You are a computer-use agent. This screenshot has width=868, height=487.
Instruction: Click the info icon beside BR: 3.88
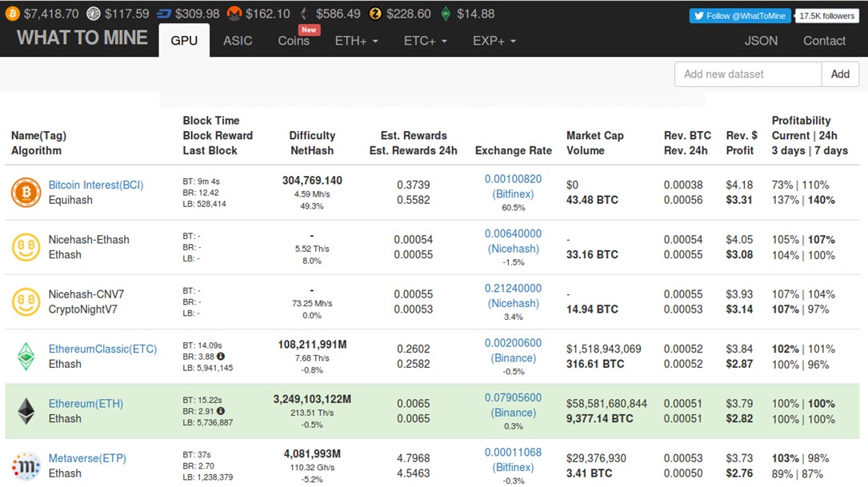tap(220, 357)
